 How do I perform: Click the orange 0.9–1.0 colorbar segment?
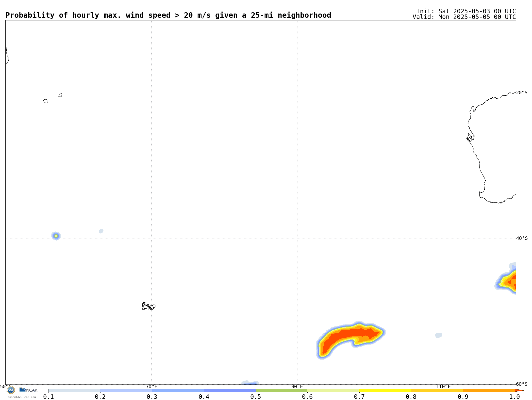point(489,390)
